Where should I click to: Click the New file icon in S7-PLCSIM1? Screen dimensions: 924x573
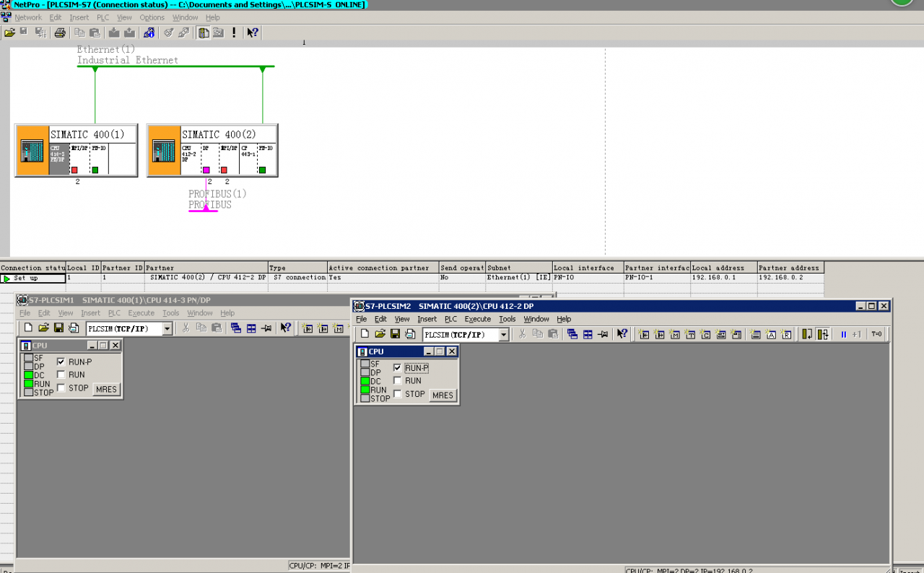point(28,328)
